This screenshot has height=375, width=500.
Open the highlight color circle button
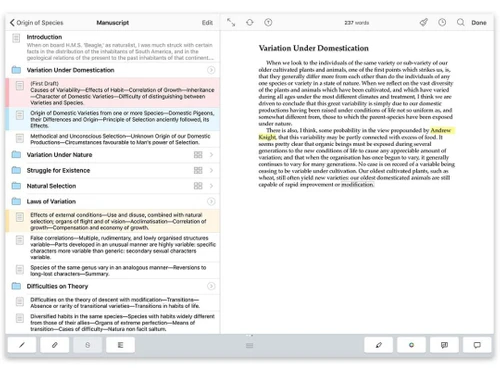coord(411,345)
